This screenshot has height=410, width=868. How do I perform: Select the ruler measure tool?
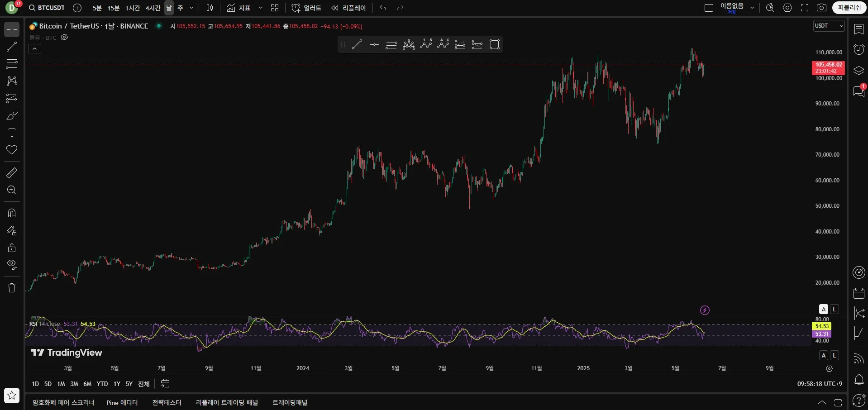pyautogui.click(x=12, y=172)
